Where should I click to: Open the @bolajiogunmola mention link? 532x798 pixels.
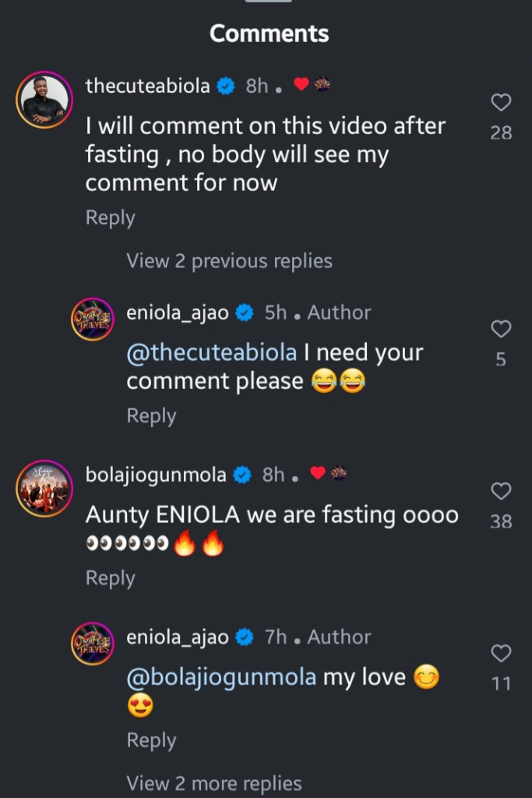point(221,676)
